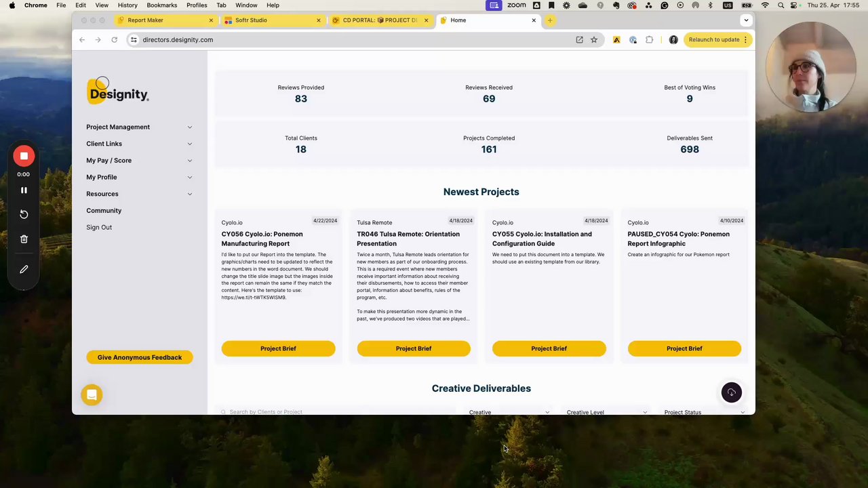Open Chrome extensions puzzle menu
868x488 pixels.
[x=649, y=40]
